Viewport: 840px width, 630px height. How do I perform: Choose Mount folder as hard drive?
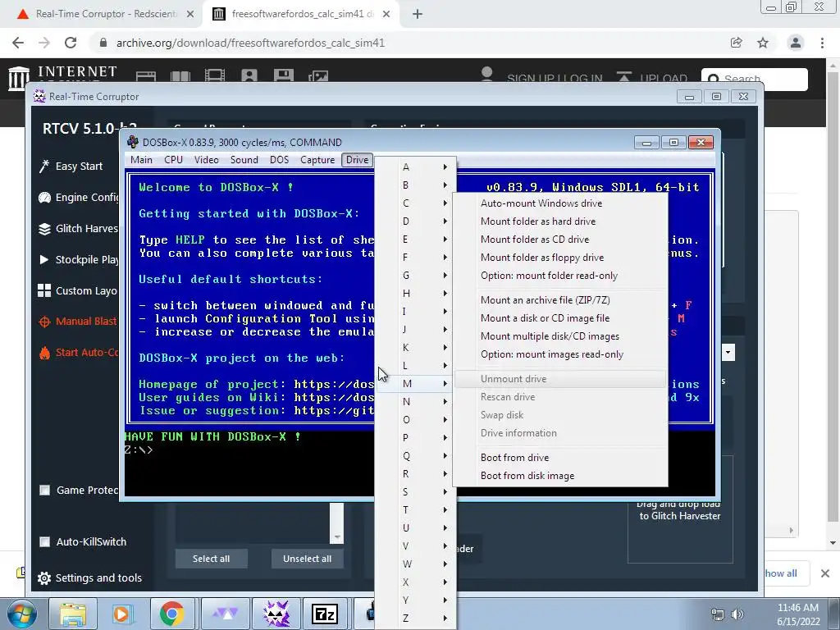[561, 221]
